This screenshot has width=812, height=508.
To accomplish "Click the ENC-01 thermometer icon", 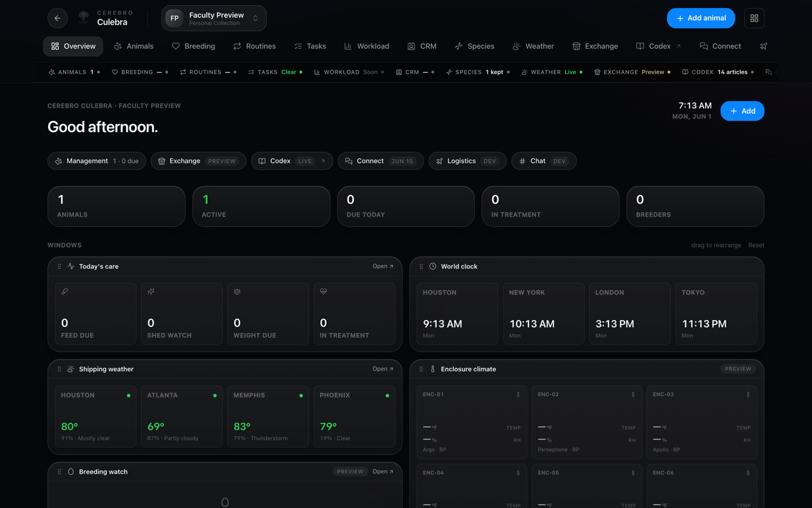I will point(518,395).
